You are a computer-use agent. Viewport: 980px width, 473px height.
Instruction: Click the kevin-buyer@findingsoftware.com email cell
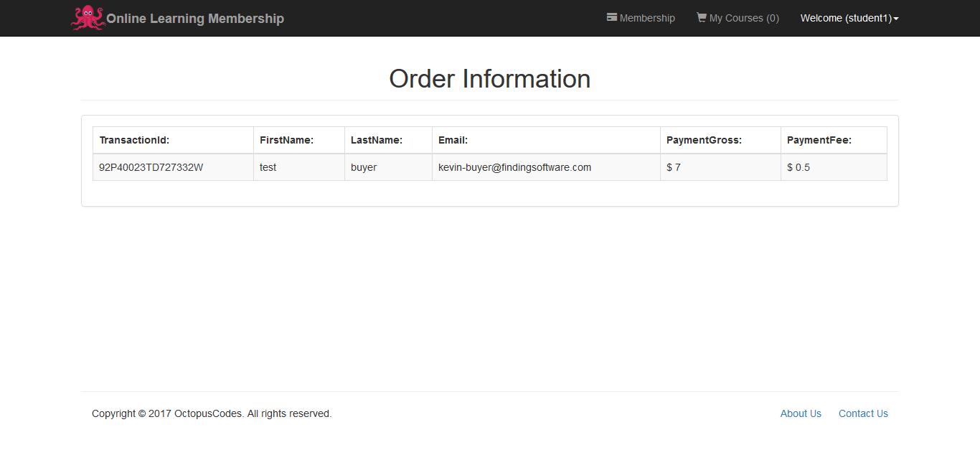point(514,167)
